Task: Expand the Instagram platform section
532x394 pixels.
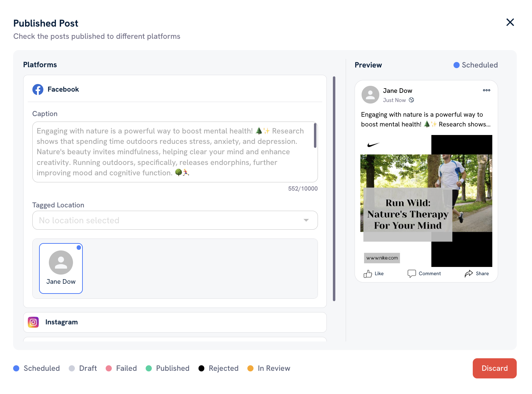Action: 175,322
